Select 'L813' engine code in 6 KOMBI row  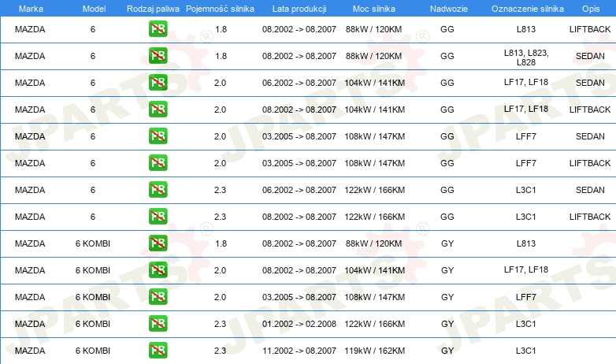pyautogui.click(x=526, y=243)
